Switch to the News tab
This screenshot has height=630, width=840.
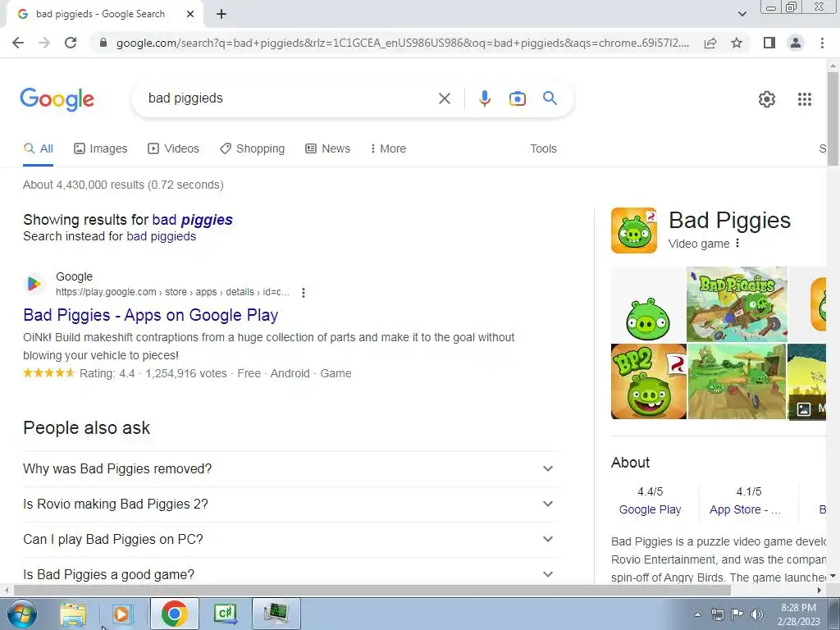point(328,149)
